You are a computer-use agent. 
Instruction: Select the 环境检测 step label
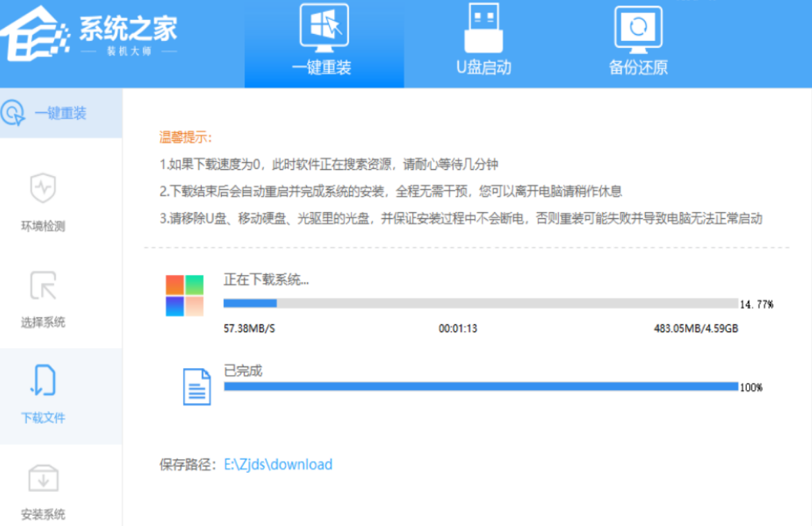pyautogui.click(x=43, y=226)
